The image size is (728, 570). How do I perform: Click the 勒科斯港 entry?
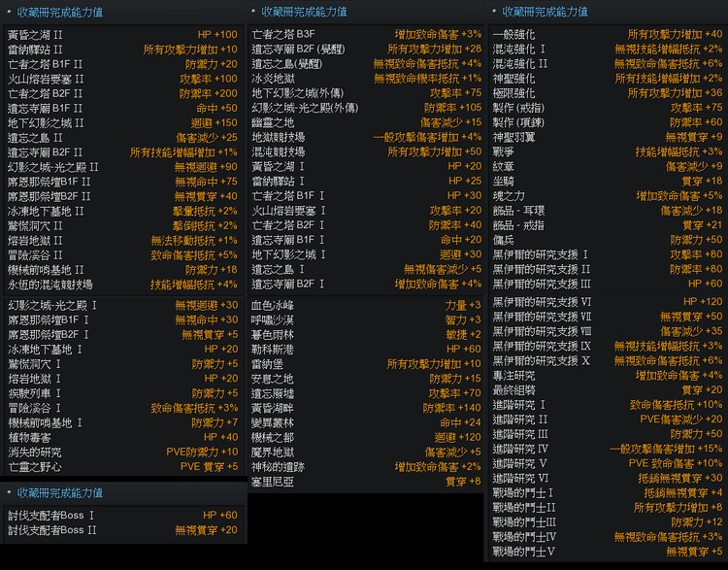tap(273, 350)
